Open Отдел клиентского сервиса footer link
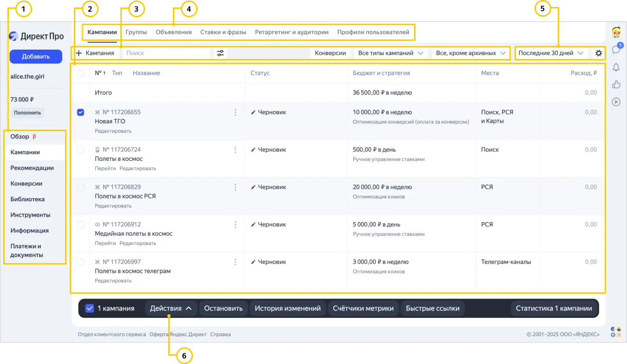This screenshot has height=364, width=627. [x=112, y=334]
